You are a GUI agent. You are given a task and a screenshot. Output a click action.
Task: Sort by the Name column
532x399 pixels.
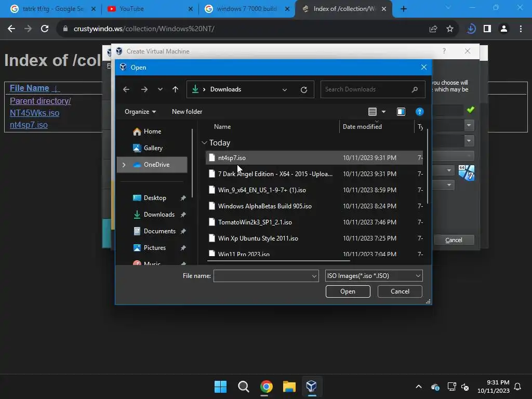(x=222, y=127)
